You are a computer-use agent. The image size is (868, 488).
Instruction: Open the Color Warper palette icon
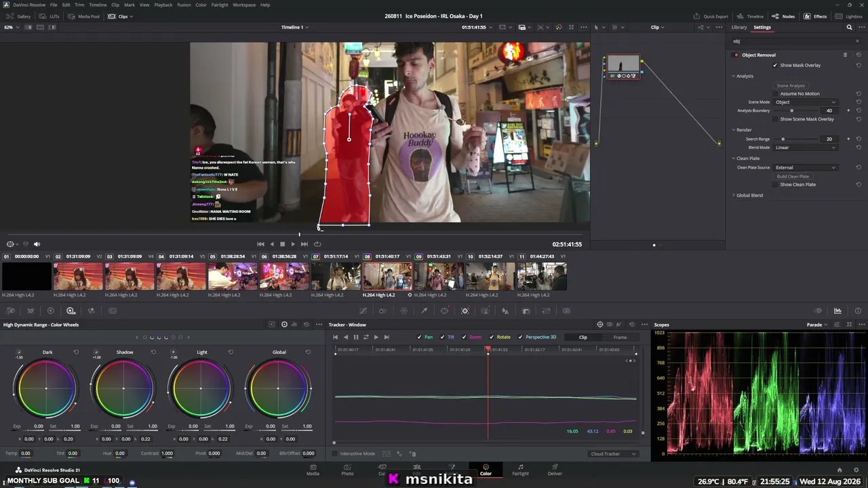tap(403, 311)
